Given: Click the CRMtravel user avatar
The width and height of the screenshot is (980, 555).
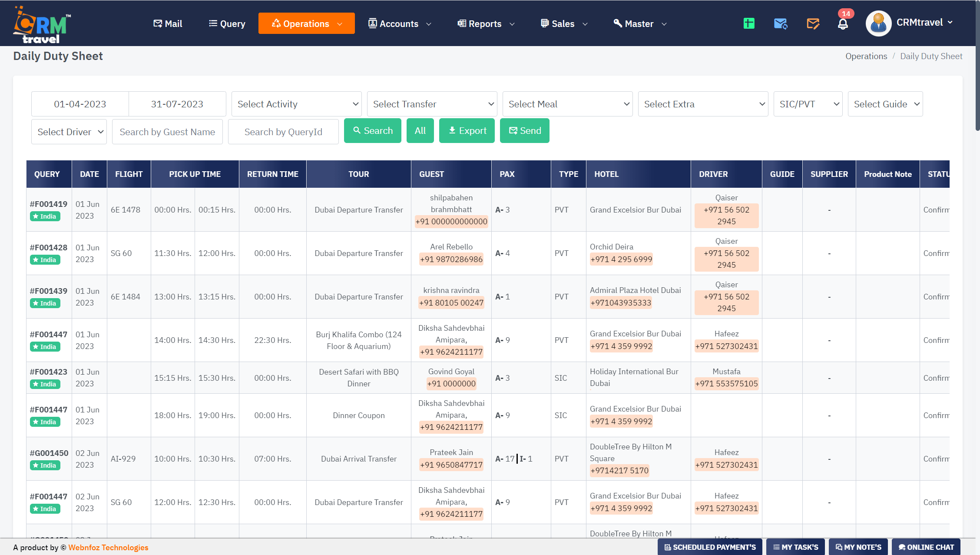Looking at the screenshot, I should [878, 23].
